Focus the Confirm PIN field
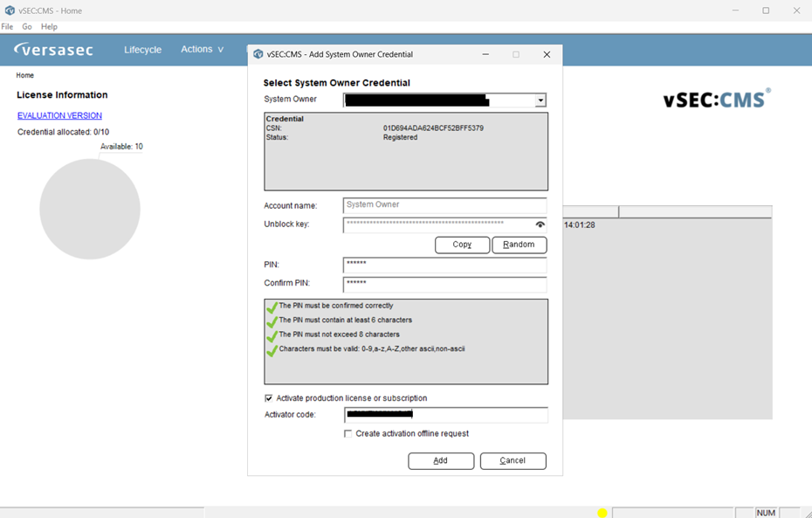This screenshot has height=518, width=812. click(444, 284)
